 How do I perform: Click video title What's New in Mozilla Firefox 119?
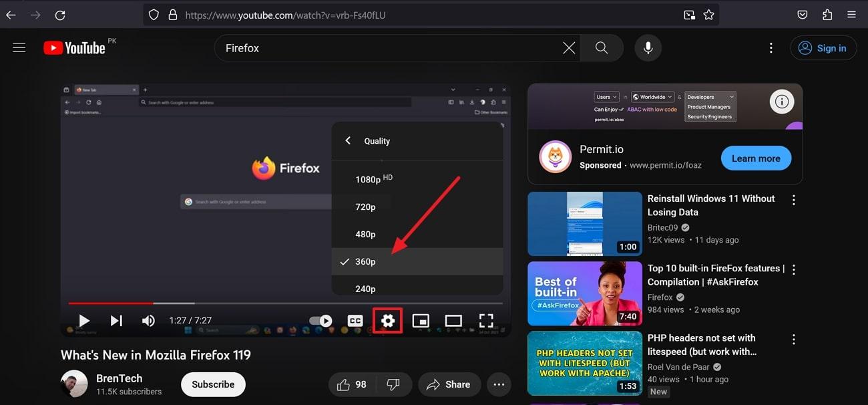[x=156, y=355]
